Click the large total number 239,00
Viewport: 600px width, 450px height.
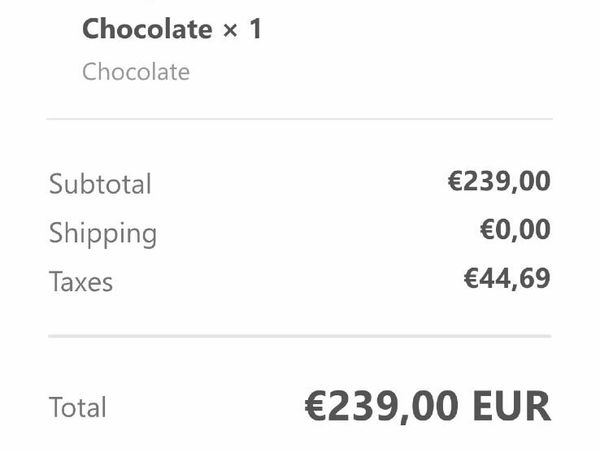pos(397,406)
